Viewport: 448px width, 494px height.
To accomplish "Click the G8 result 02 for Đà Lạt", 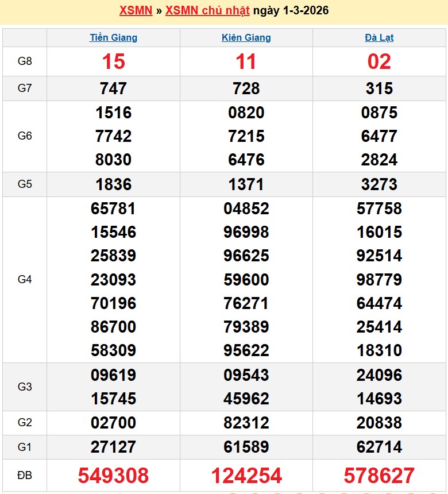I will [379, 61].
